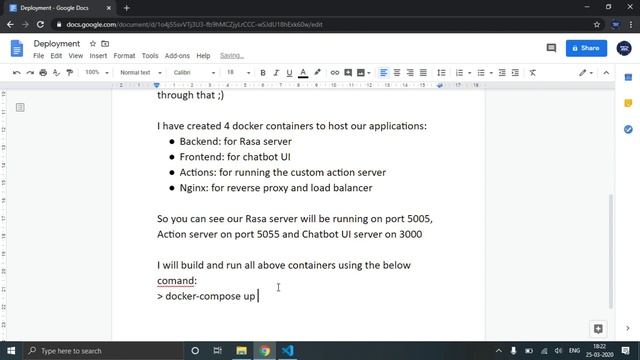Open the text color picker
Screen dimensions: 640x360
pos(303,73)
